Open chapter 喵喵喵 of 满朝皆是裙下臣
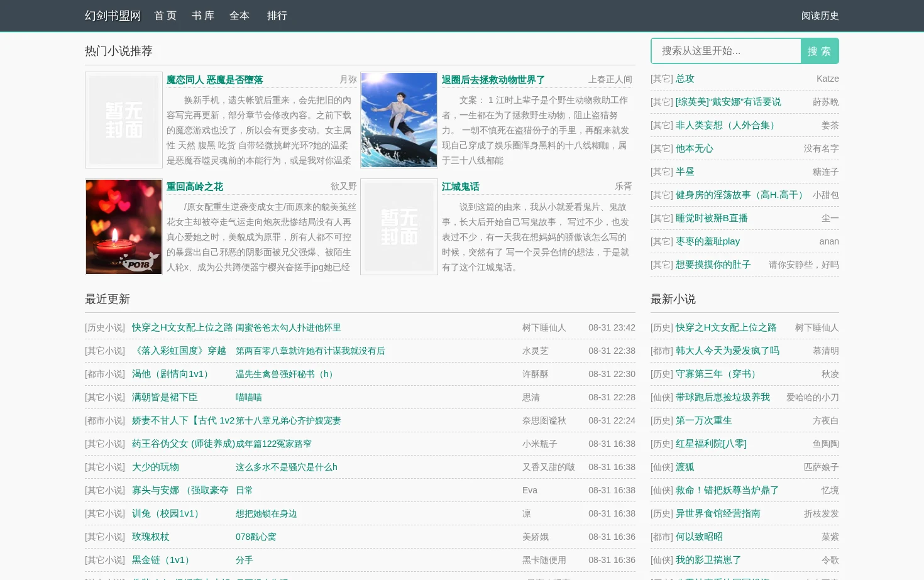This screenshot has height=580, width=924. point(249,397)
